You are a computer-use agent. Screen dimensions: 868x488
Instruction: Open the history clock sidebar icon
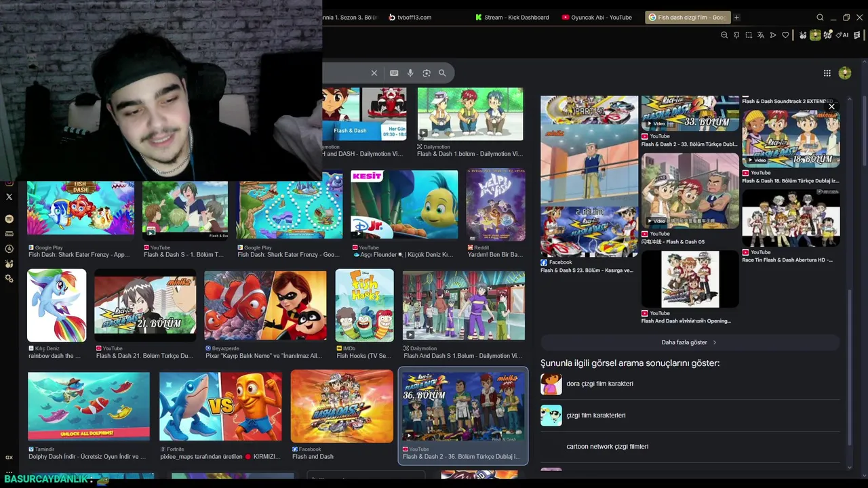coord(9,249)
